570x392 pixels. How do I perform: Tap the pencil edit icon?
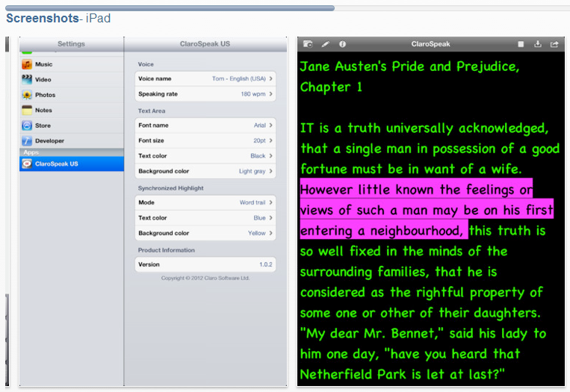(x=324, y=45)
